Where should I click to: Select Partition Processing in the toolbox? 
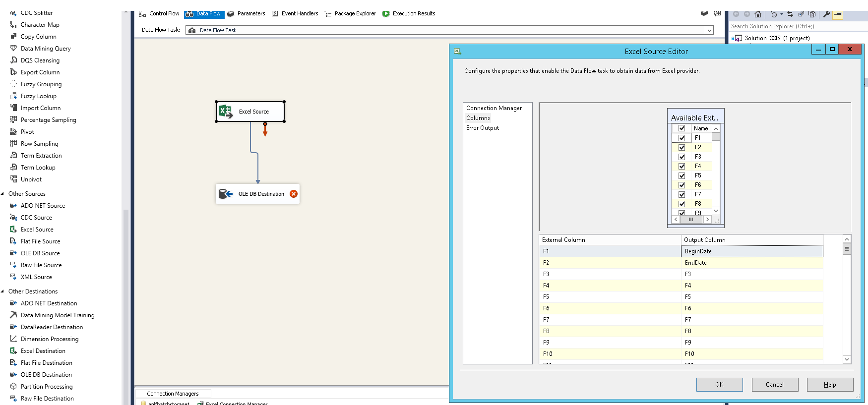tap(47, 387)
